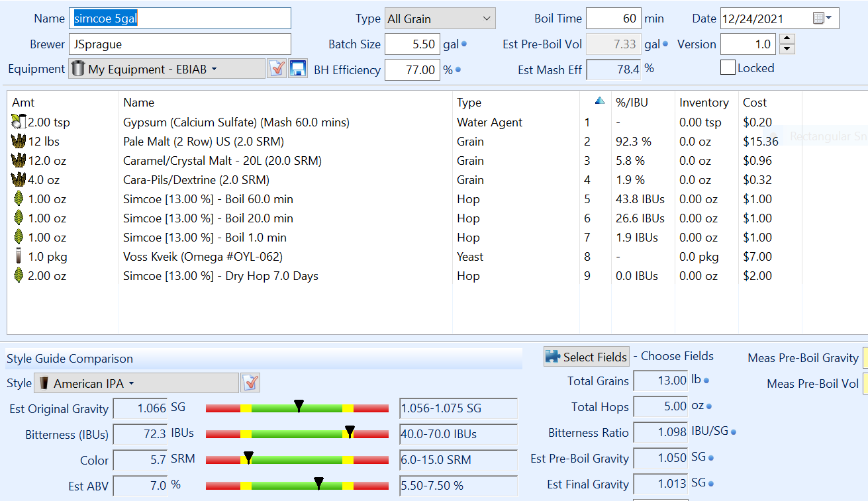Decrease the Version number with down arrow
Image resolution: width=868 pixels, height=501 pixels.
pos(787,49)
